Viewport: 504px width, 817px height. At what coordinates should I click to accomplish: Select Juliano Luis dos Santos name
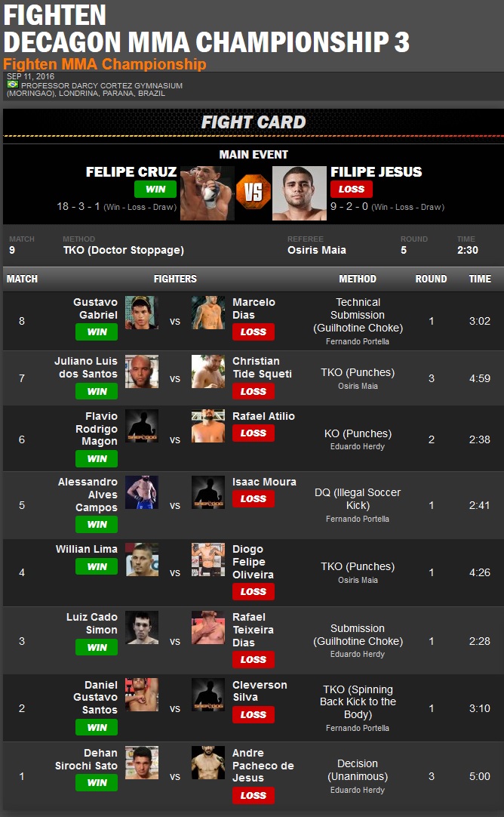tap(86, 367)
